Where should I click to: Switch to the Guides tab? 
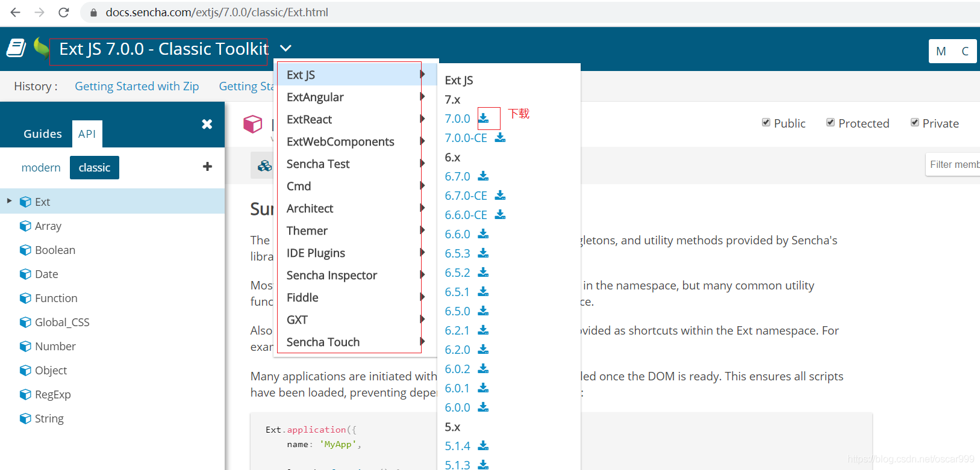[x=43, y=134]
